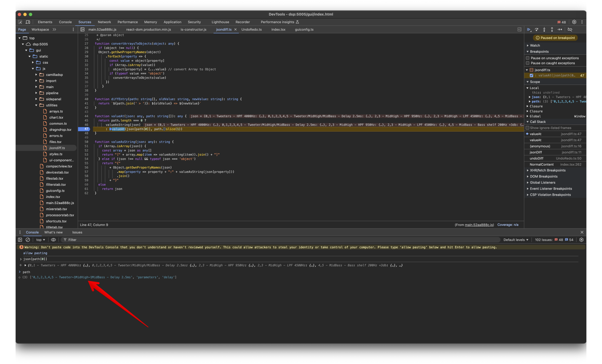
Task: Open the drawer three-dot menu
Action: click(20, 232)
